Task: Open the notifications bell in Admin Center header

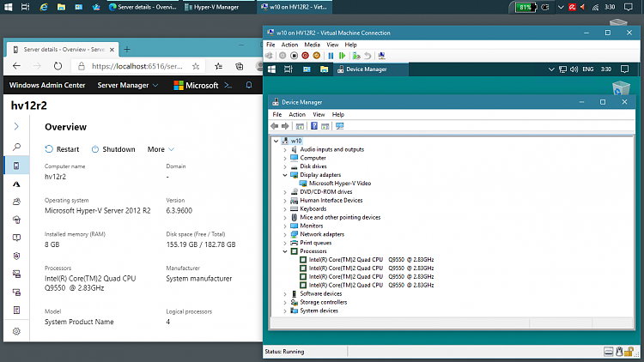Action: [249, 85]
